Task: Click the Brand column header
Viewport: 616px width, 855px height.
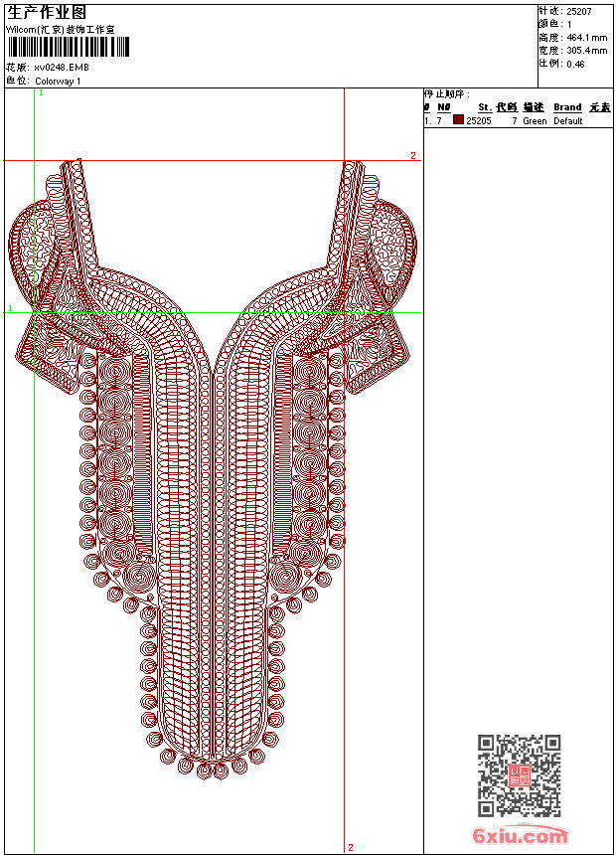Action: coord(567,107)
